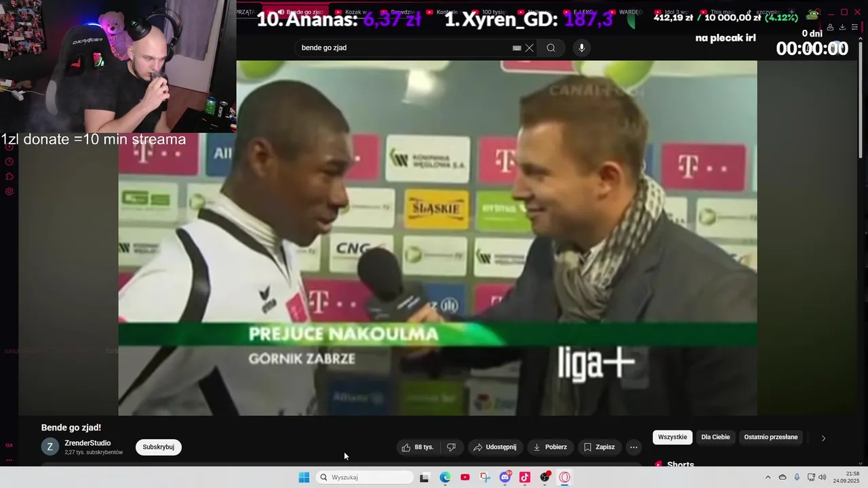The image size is (868, 488).
Task: Start voice search with the microphone button
Action: (x=581, y=48)
